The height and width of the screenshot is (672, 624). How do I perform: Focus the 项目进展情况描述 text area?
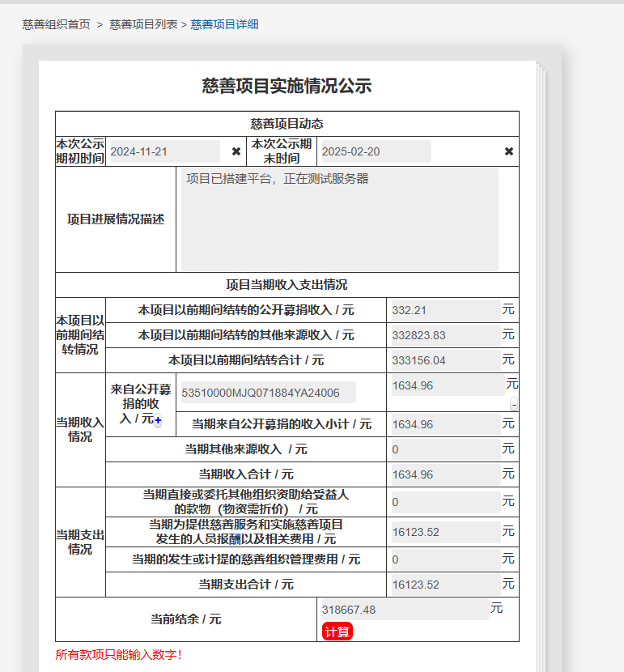339,219
